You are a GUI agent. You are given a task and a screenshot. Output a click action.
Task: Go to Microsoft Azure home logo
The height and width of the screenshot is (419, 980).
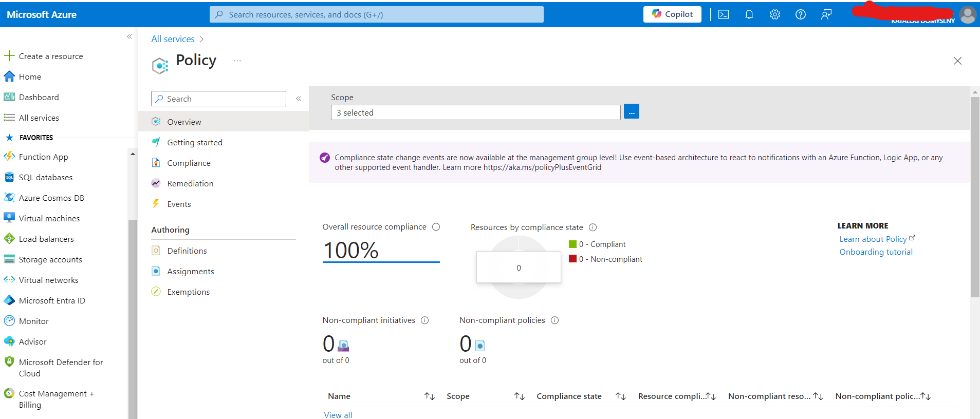pos(42,15)
